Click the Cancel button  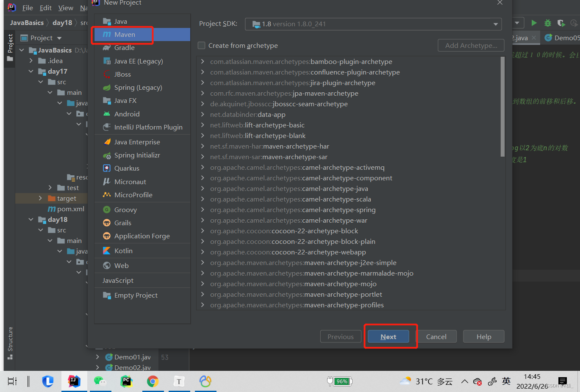click(x=436, y=337)
